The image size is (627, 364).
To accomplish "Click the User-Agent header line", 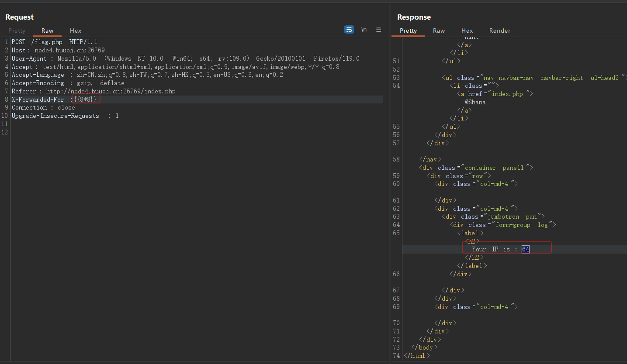I will [x=185, y=58].
